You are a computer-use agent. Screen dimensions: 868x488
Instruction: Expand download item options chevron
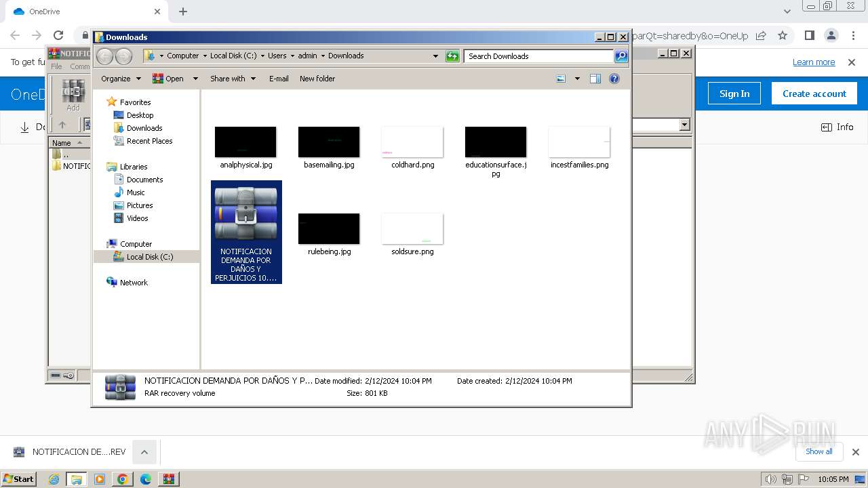click(x=144, y=452)
